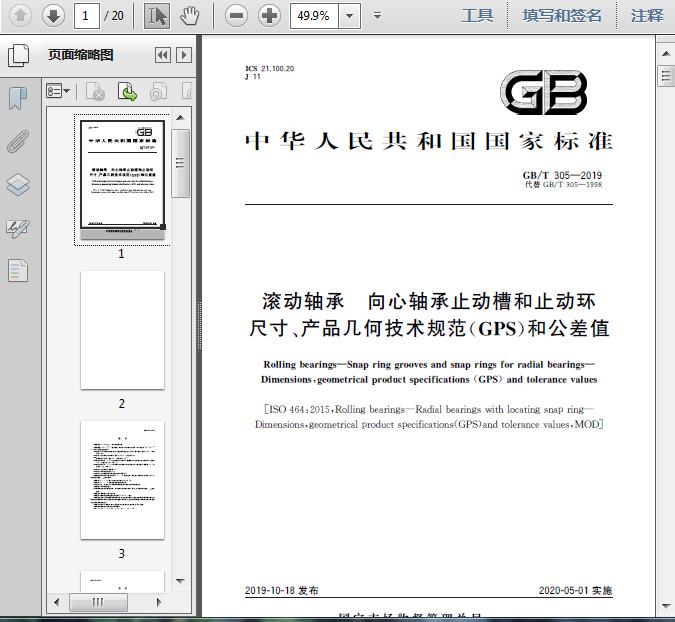Click the J 11 classification text
This screenshot has width=675, height=622.
[x=253, y=77]
